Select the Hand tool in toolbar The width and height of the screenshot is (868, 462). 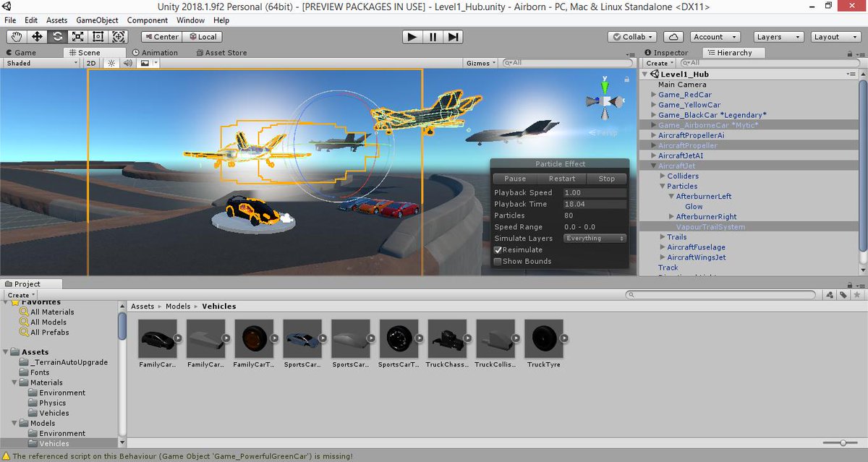click(17, 37)
